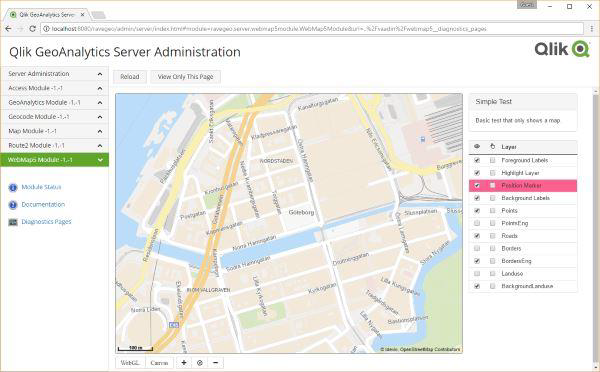600x372 pixels.
Task: Toggle the Route2 Module chevron
Action: (x=100, y=146)
